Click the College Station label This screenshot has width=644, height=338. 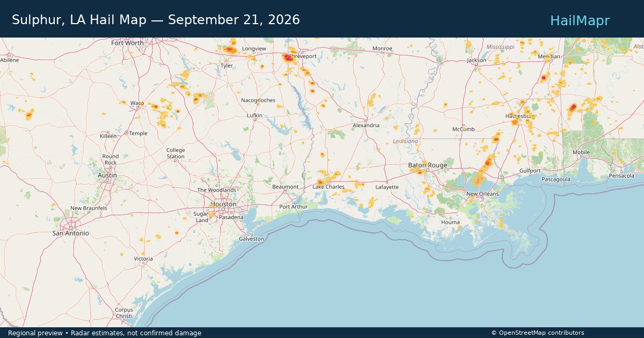tap(175, 153)
